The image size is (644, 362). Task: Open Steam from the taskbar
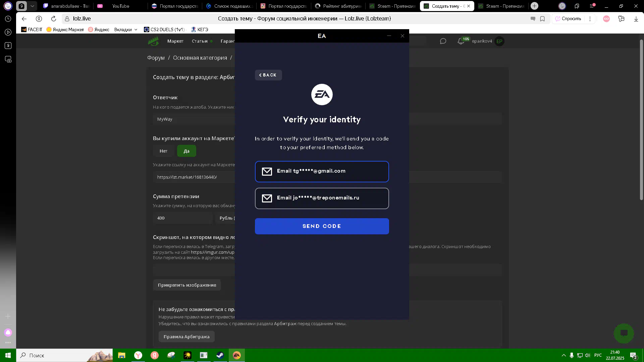pyautogui.click(x=220, y=355)
